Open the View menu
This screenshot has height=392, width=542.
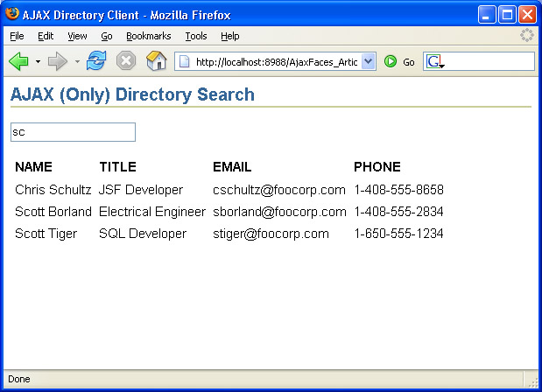pyautogui.click(x=77, y=36)
